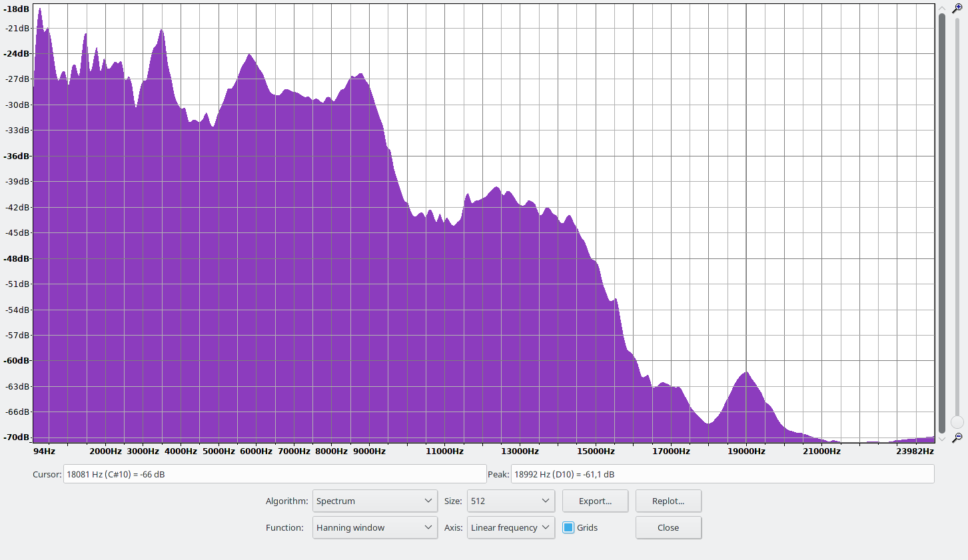Click the 5000Hz axis label
The width and height of the screenshot is (968, 560).
[x=219, y=451]
